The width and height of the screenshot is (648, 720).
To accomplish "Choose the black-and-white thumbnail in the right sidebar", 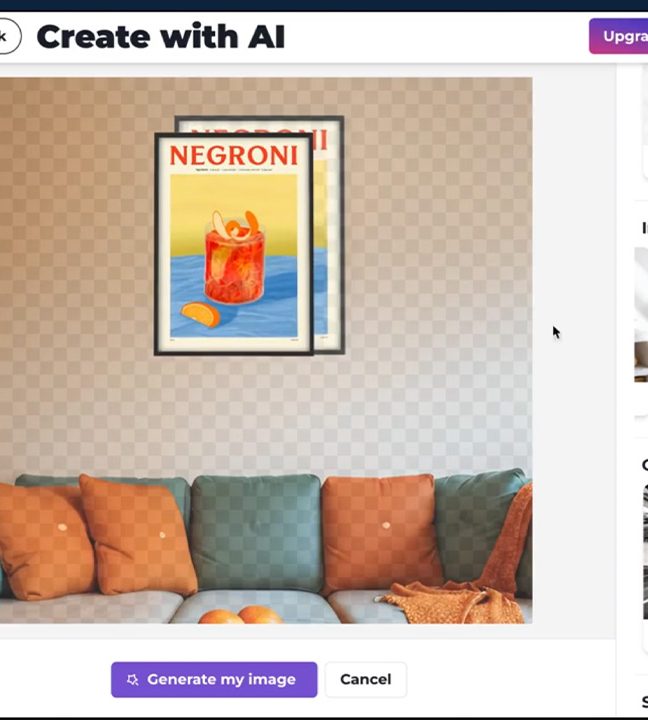I will point(645,551).
